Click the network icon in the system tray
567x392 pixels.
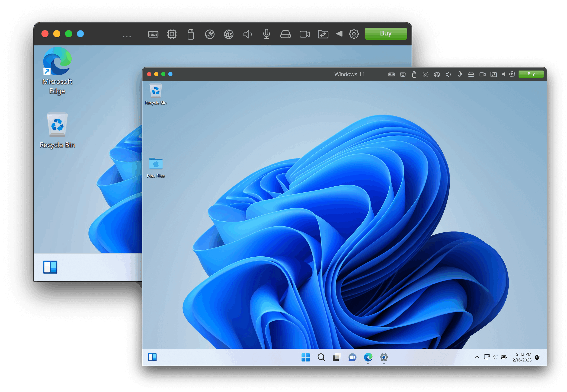tap(487, 357)
